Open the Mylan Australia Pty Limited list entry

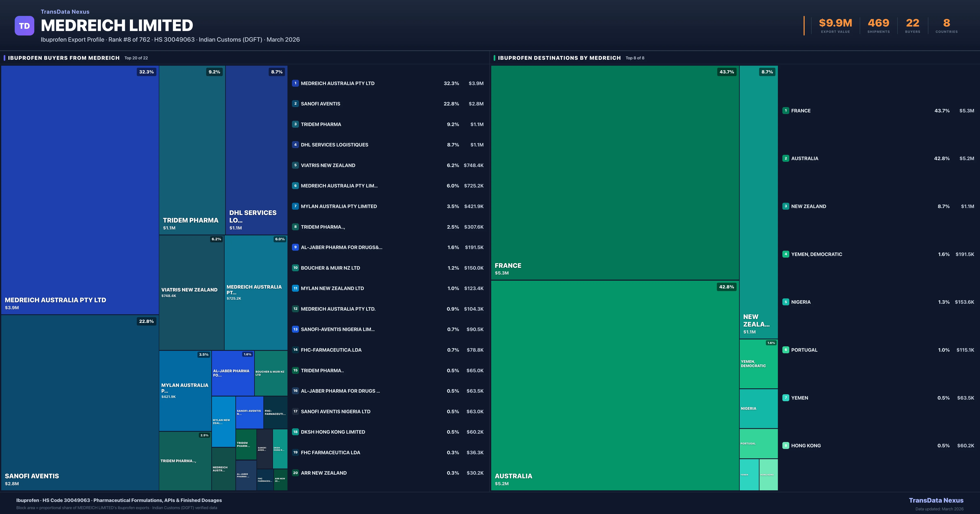339,206
